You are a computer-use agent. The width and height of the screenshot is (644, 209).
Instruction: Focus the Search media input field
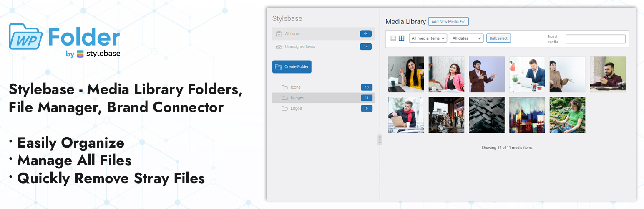pos(596,39)
